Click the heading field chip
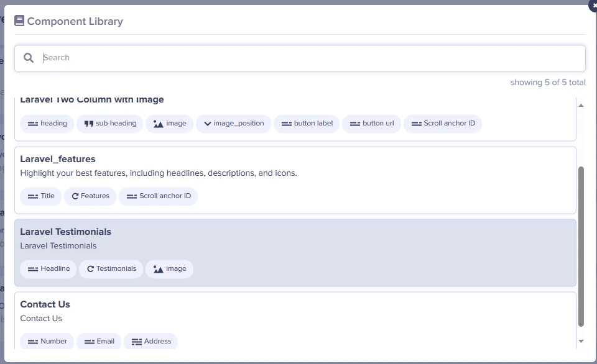Image resolution: width=597 pixels, height=364 pixels. click(x=47, y=124)
